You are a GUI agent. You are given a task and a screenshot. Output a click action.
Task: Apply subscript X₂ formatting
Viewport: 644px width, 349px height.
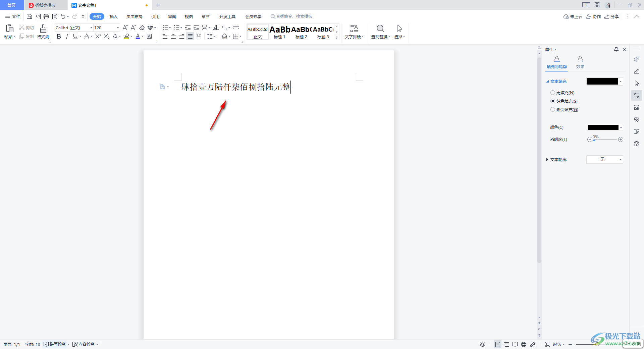coord(107,36)
